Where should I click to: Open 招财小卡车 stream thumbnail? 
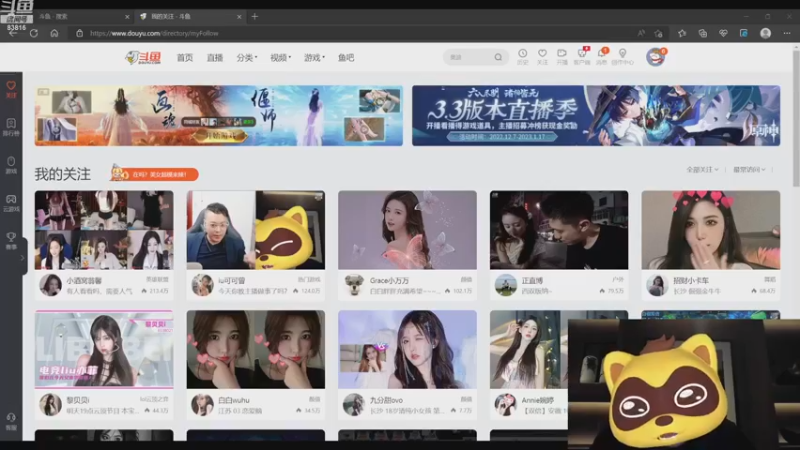711,230
